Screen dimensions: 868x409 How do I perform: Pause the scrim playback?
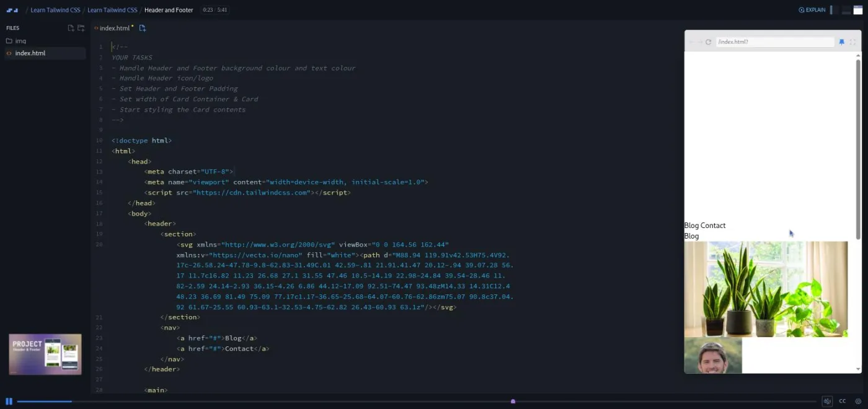(9, 402)
